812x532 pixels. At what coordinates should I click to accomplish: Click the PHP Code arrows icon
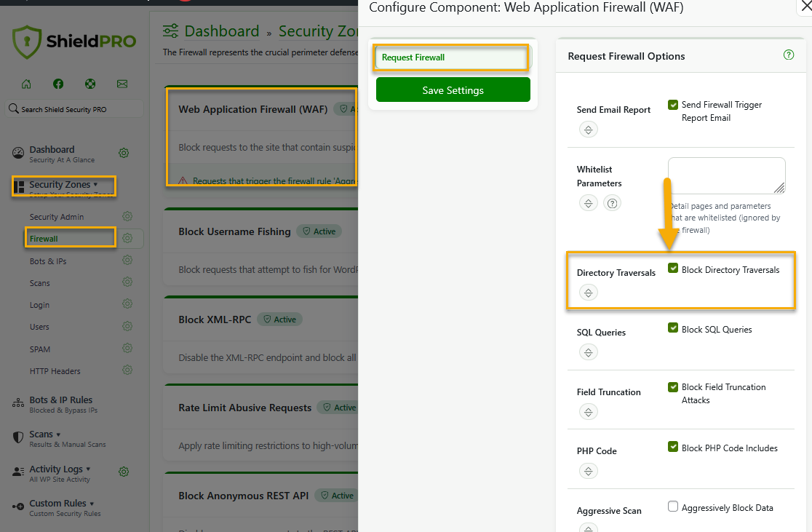click(x=589, y=471)
